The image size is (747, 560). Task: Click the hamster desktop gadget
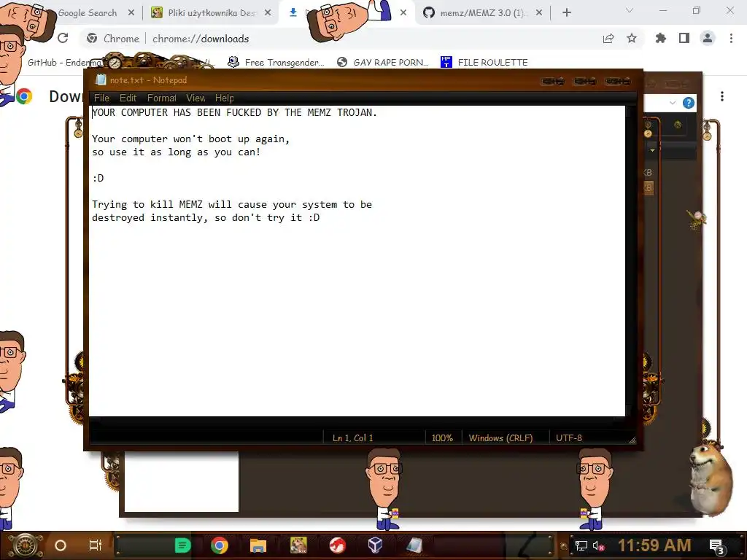tap(712, 480)
